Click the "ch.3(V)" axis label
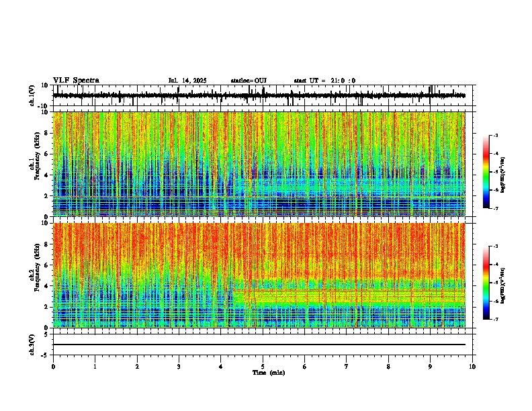Image resolution: width=532 pixels, height=411 pixels. coord(33,345)
